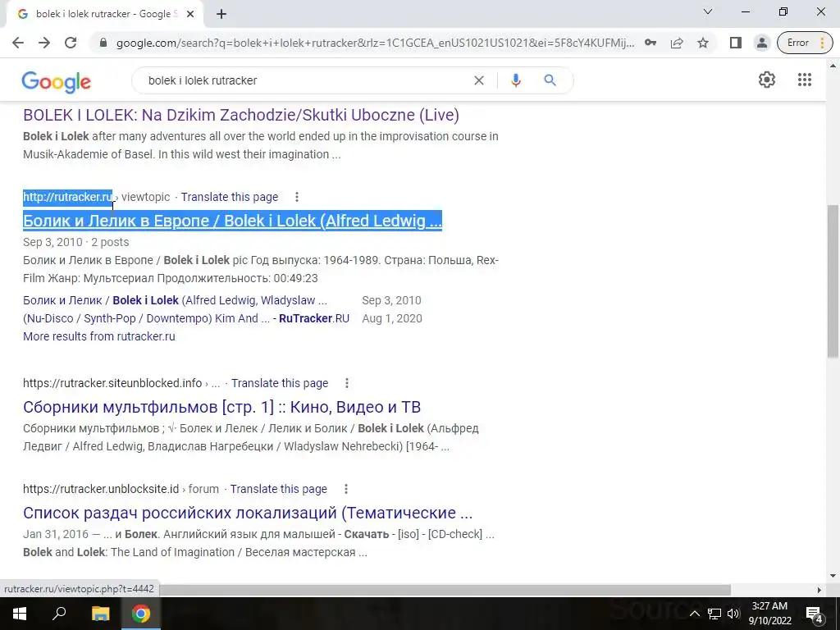Click the vertical scrollbar thumb
Viewport: 840px width, 630px height.
(x=833, y=281)
